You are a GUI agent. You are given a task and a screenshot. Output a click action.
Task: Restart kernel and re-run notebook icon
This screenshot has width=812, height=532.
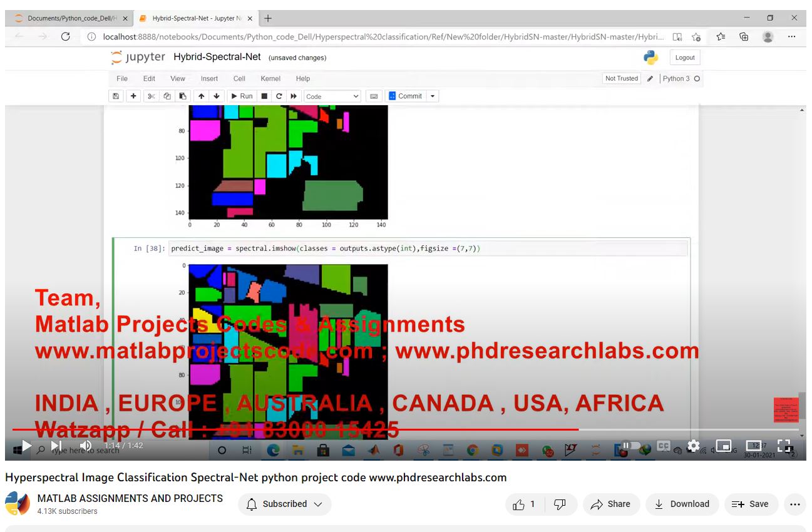(x=294, y=96)
